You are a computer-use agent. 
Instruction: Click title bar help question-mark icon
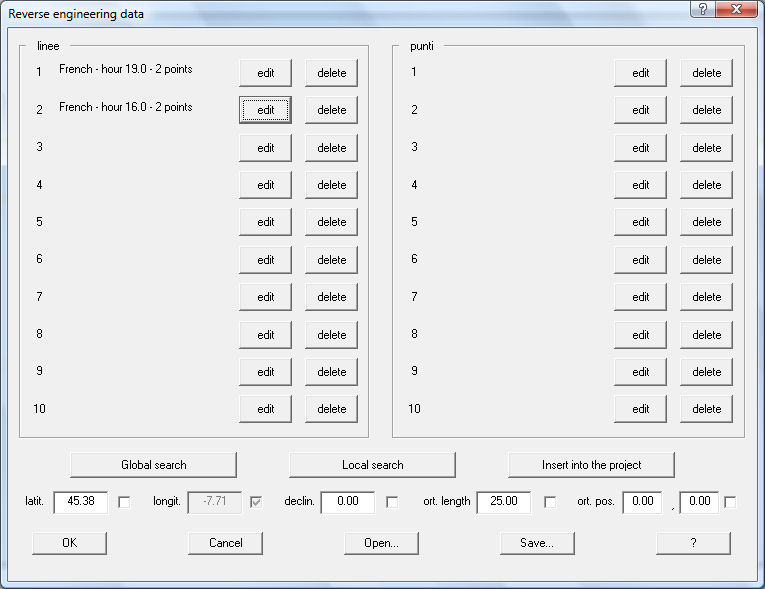703,9
